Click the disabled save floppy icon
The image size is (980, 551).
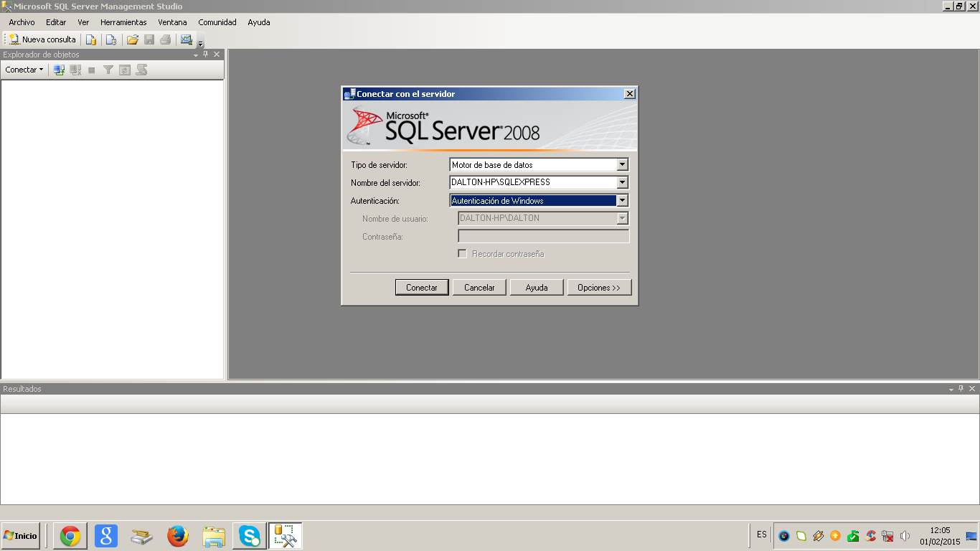coord(149,39)
